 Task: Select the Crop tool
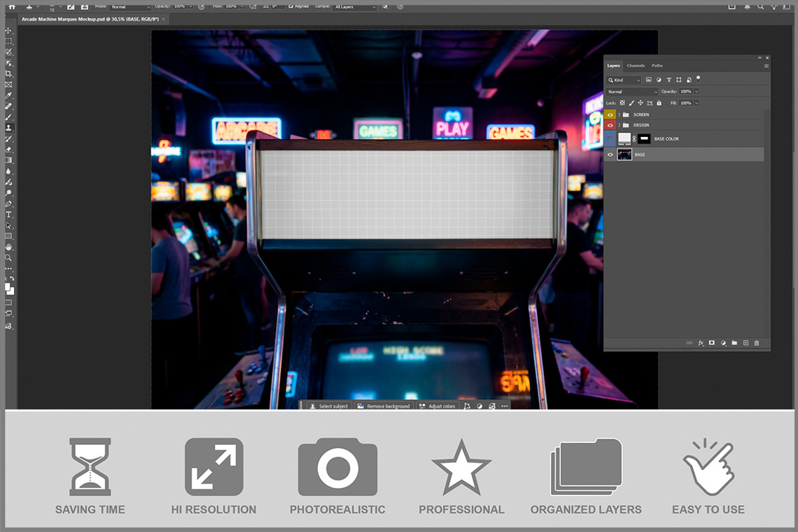coord(9,73)
